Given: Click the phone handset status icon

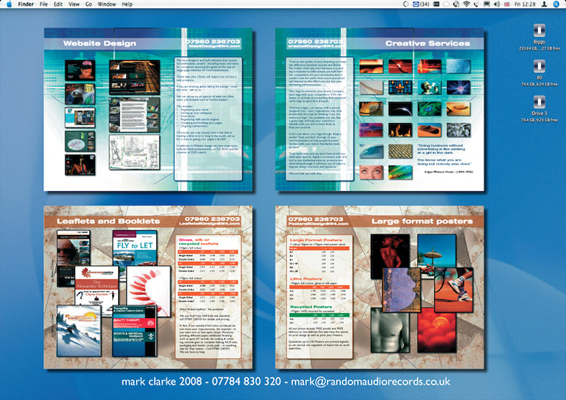Looking at the screenshot, I should 476,4.
